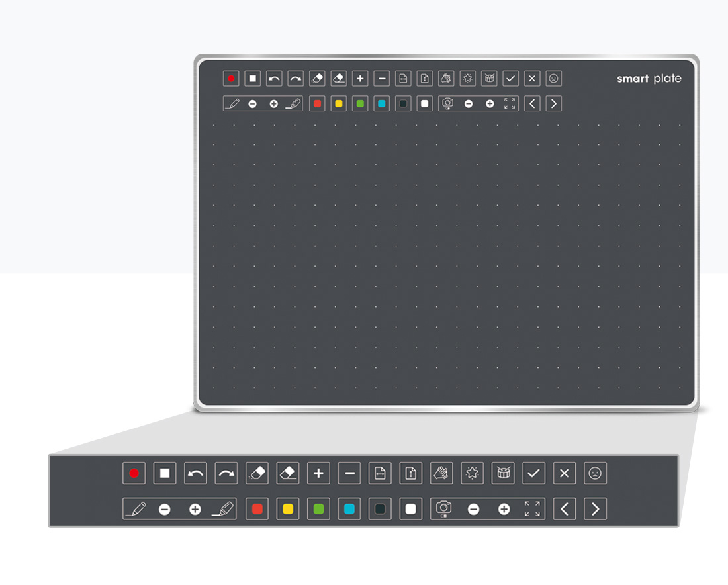Toggle the camera key on the tablet
The image size is (728, 585).
447,103
